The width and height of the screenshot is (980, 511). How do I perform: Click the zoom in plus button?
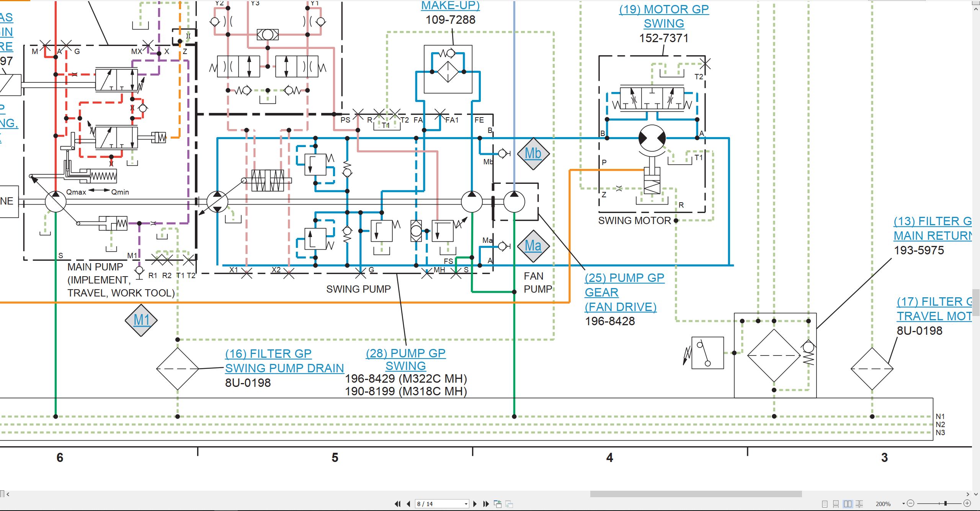967,503
